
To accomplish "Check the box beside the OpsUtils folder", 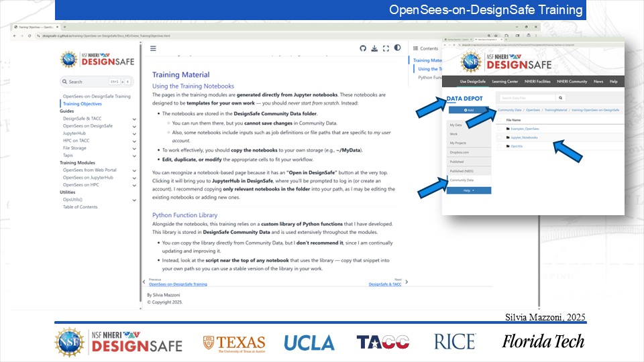I will click(x=500, y=145).
